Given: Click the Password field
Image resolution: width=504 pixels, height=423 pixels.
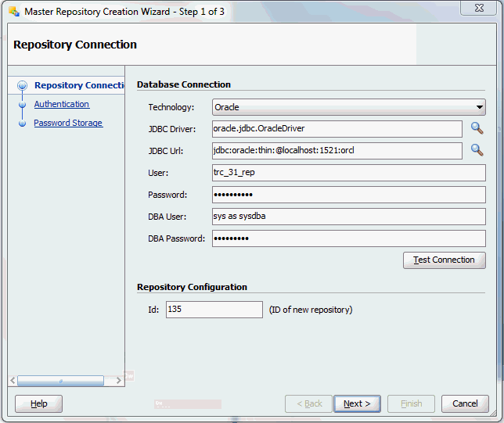Looking at the screenshot, I should tap(349, 195).
